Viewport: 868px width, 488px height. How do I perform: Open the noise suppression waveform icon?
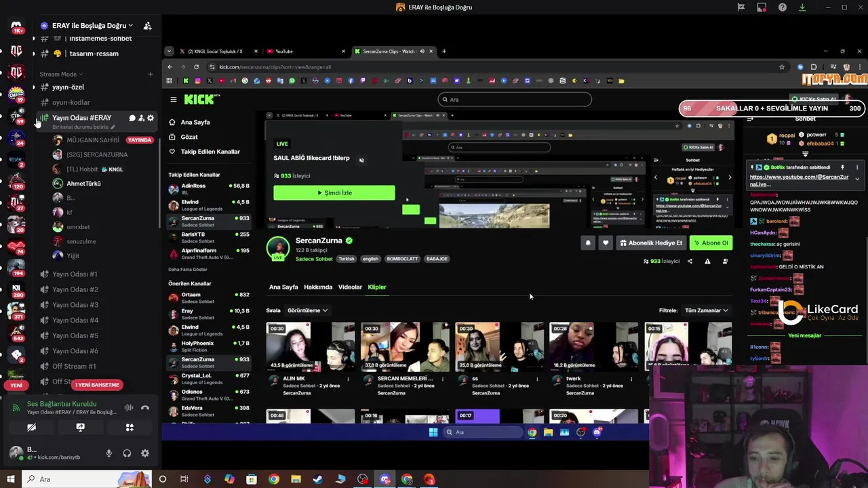tap(128, 407)
